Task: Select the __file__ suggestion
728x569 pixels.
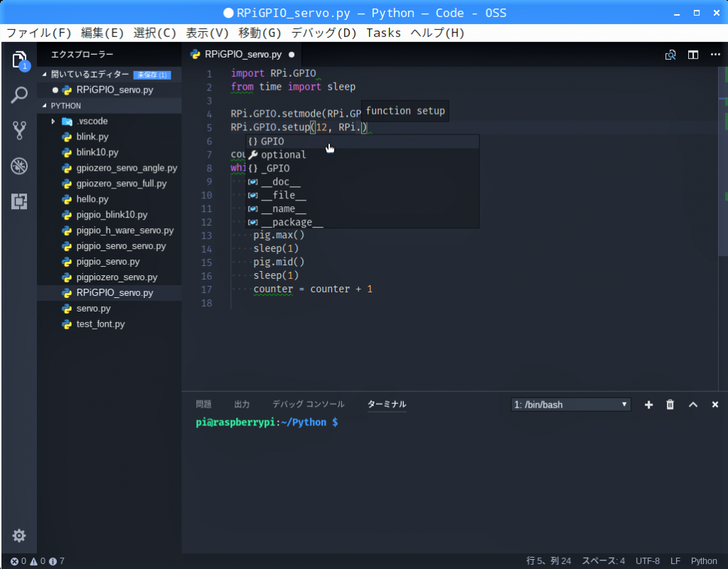Action: coord(362,195)
